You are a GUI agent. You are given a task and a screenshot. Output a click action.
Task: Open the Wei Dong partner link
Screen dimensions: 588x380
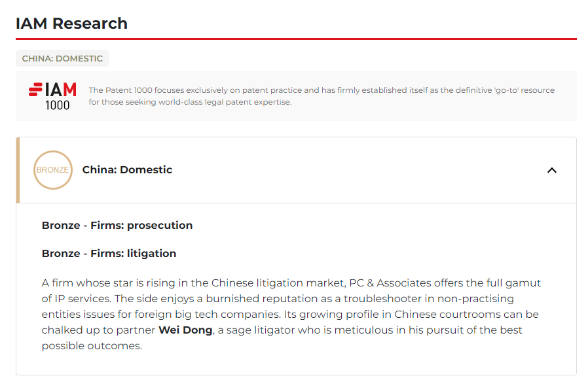coord(185,330)
